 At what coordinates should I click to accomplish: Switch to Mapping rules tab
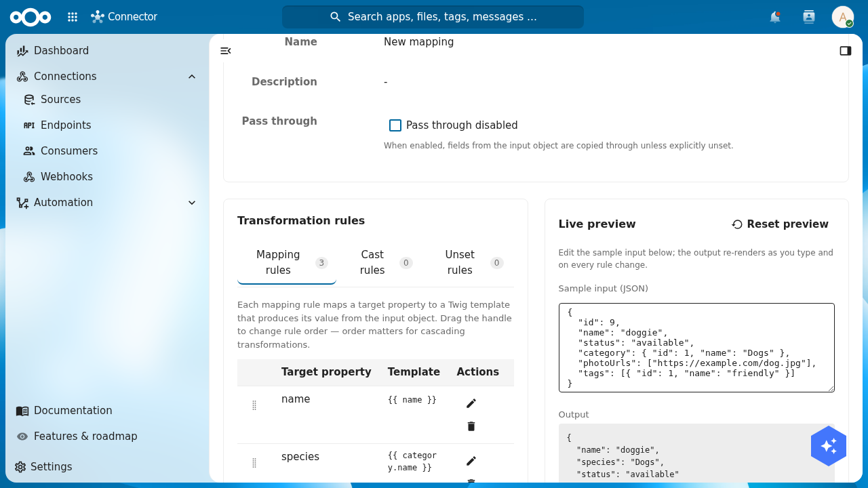click(x=287, y=262)
